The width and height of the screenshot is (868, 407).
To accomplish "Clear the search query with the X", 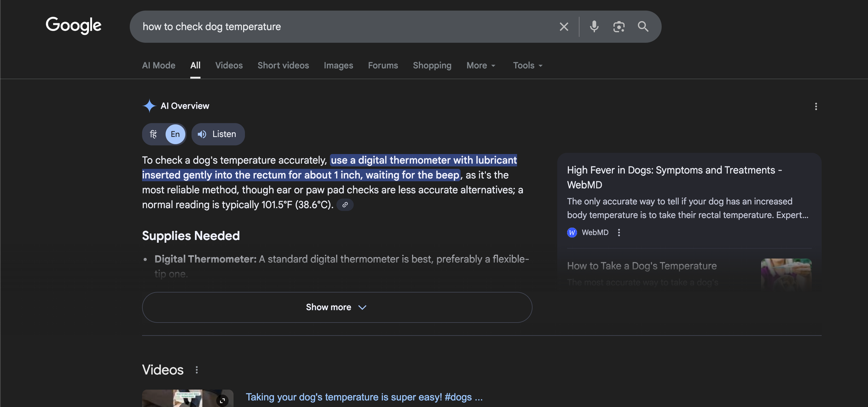I will point(564,26).
